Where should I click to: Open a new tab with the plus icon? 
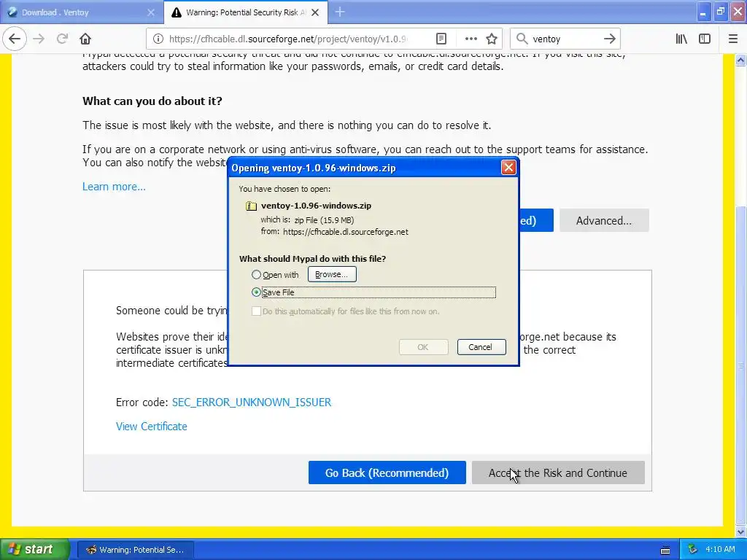click(340, 12)
